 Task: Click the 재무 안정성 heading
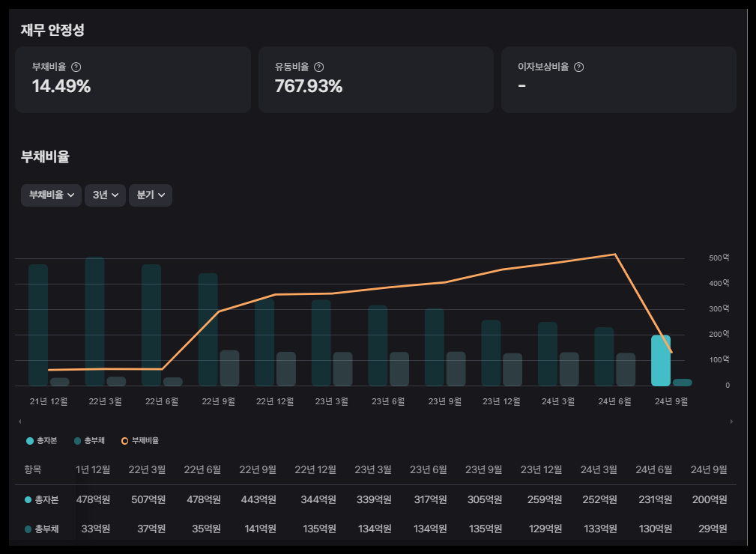pos(52,30)
